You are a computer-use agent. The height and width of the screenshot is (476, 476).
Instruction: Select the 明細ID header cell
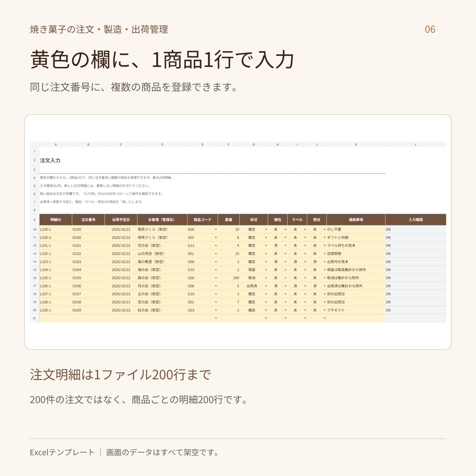[56, 219]
